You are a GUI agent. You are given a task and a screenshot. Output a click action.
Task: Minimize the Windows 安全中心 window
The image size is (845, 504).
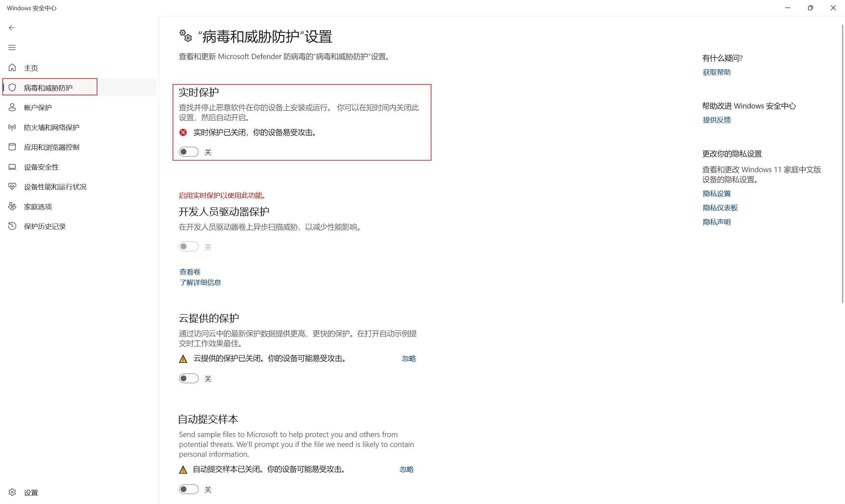pos(788,8)
